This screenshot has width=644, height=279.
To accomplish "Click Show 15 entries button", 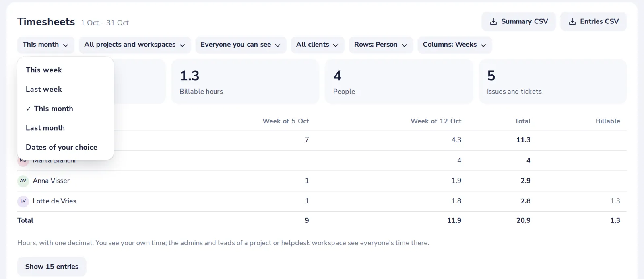I will (x=52, y=267).
